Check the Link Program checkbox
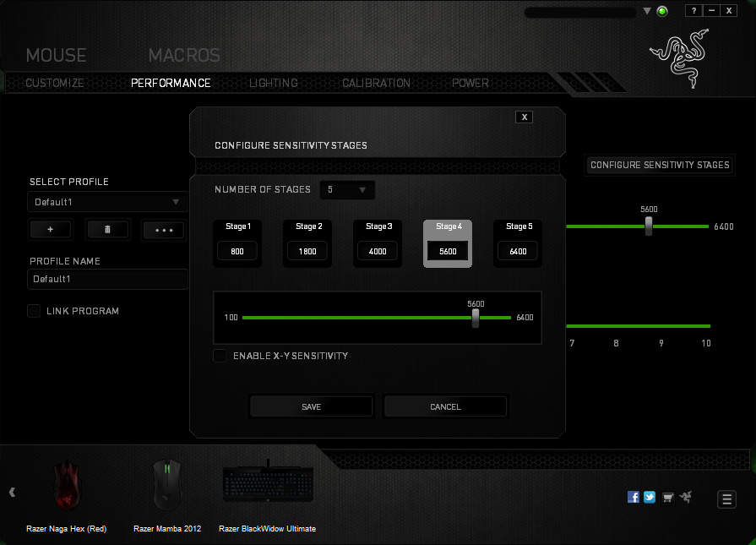Screen dimensions: 756x545 coord(34,311)
